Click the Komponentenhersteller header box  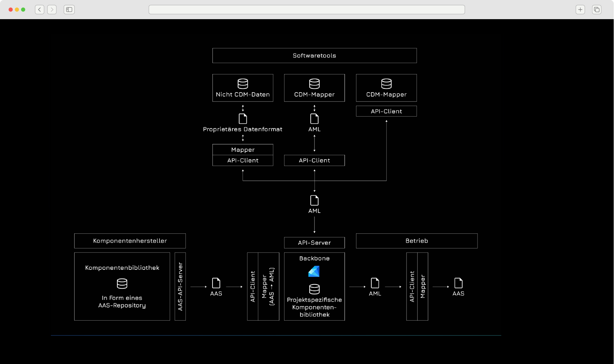pyautogui.click(x=130, y=241)
